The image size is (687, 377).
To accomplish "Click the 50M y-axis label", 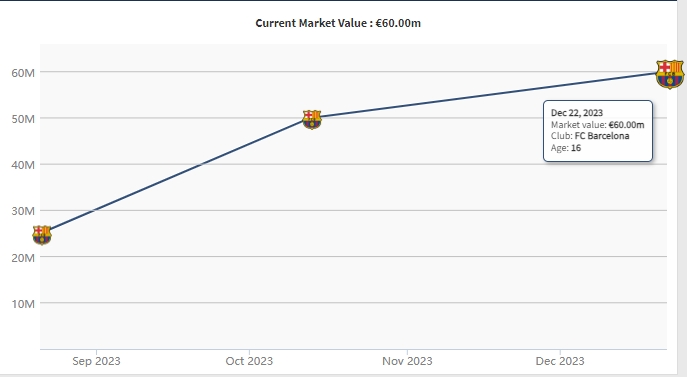I will [23, 119].
